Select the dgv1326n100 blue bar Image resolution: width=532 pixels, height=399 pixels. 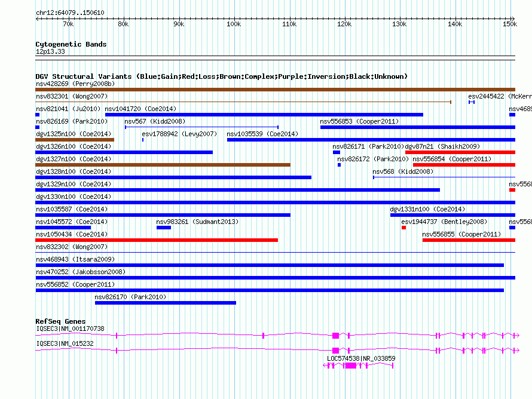pyautogui.click(x=124, y=152)
